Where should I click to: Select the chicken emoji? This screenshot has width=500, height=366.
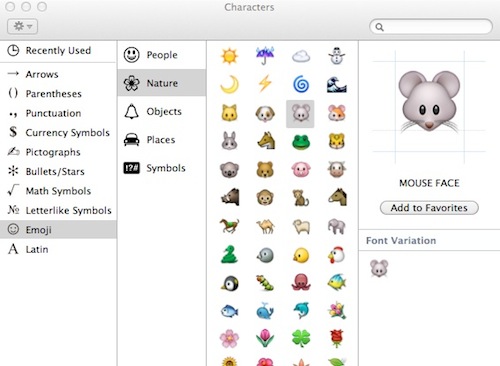coord(336,255)
